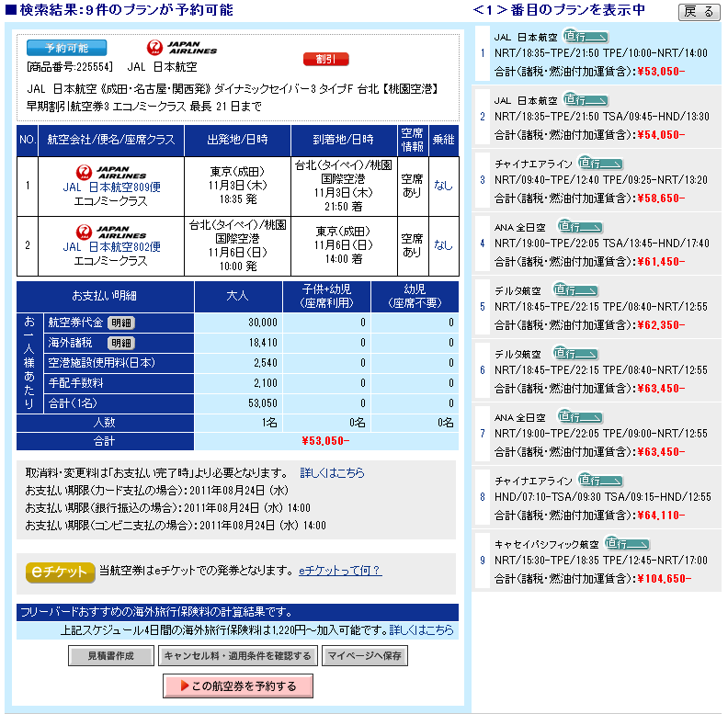Click 空席あり cell for flight 802
728x714 pixels.
(412, 245)
